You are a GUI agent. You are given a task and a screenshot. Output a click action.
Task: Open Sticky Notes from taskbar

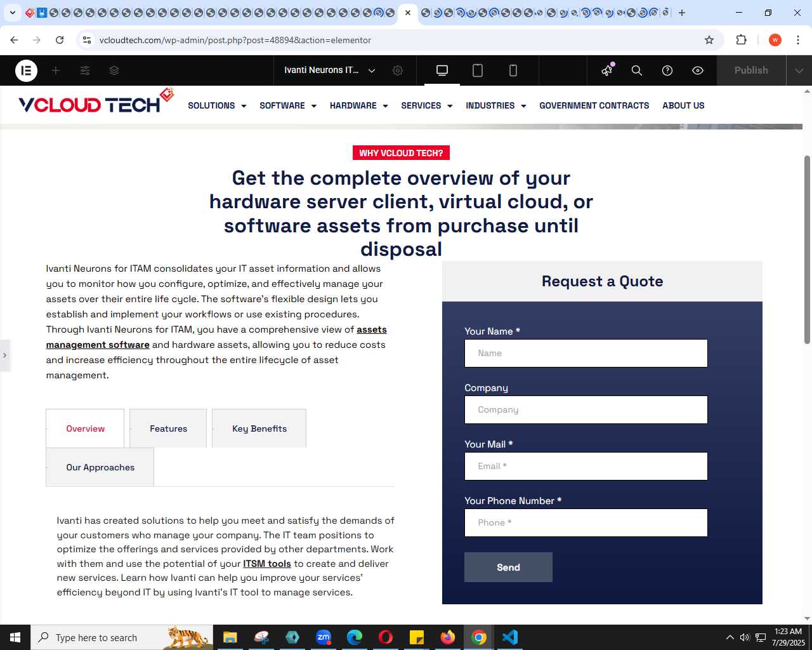pos(417,637)
